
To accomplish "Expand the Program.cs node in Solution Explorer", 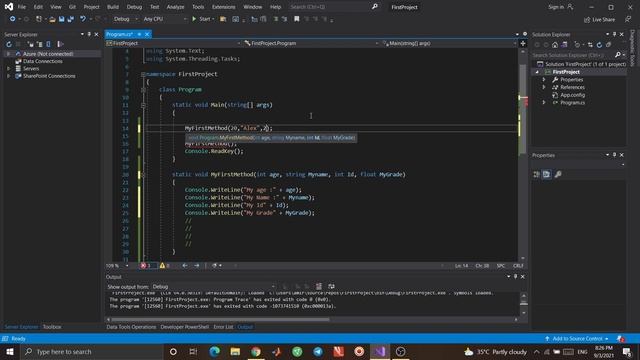I will (544, 103).
